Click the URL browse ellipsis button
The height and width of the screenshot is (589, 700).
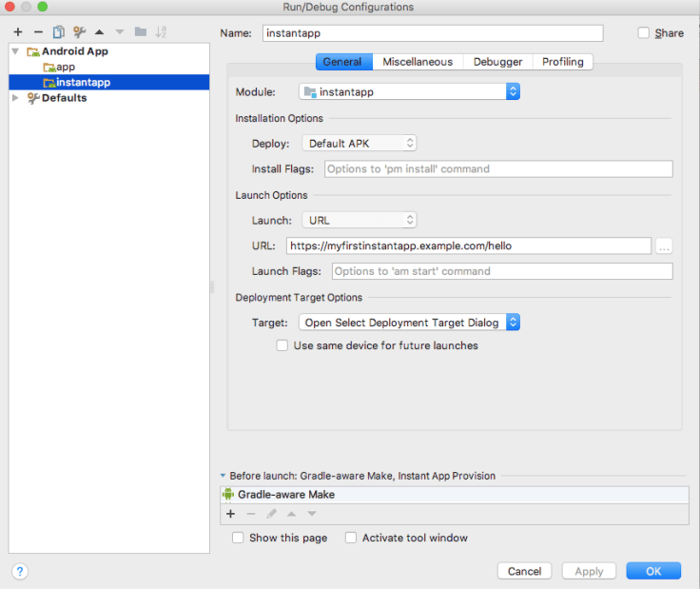point(664,245)
